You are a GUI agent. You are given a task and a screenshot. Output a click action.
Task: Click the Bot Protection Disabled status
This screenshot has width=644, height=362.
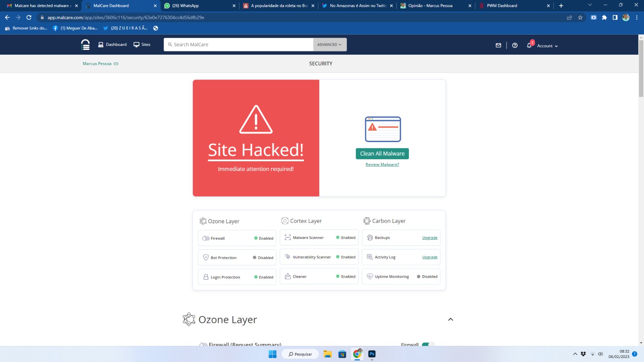(263, 257)
